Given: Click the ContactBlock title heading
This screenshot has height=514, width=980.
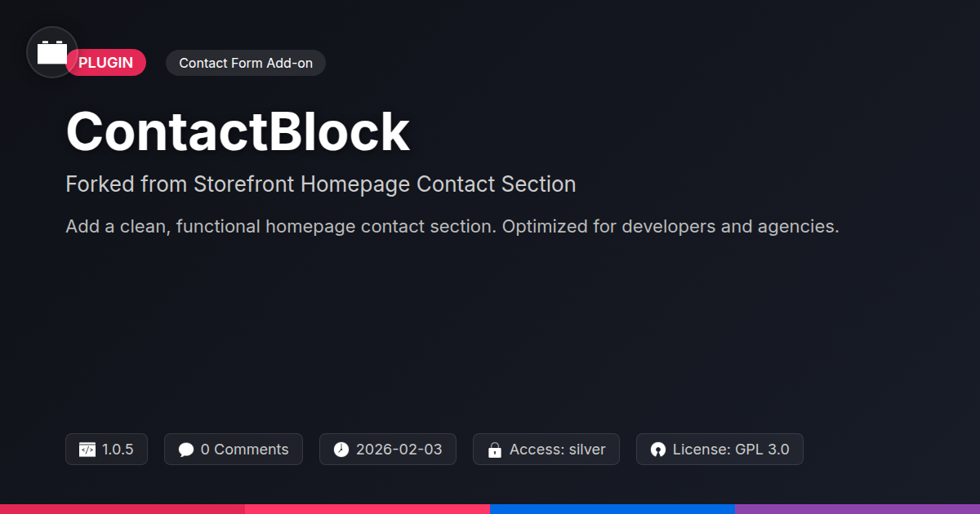Looking at the screenshot, I should [238, 131].
